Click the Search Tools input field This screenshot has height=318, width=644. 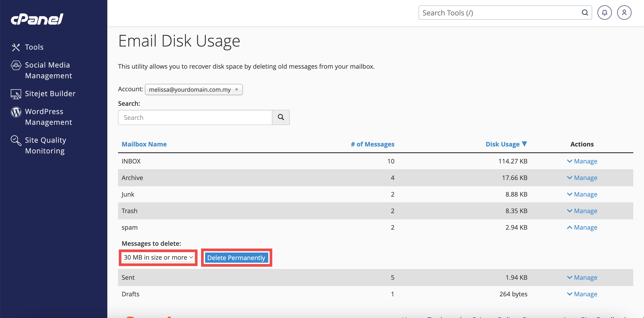[500, 13]
